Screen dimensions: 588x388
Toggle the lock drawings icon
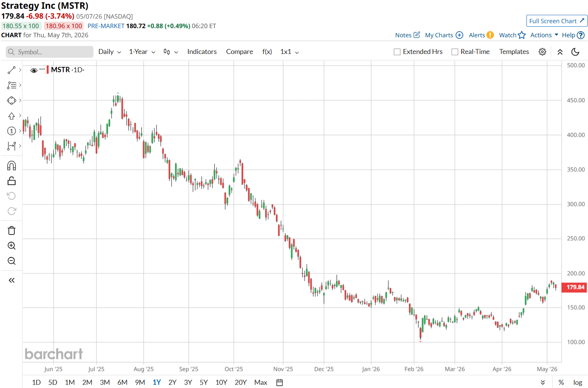[11, 181]
